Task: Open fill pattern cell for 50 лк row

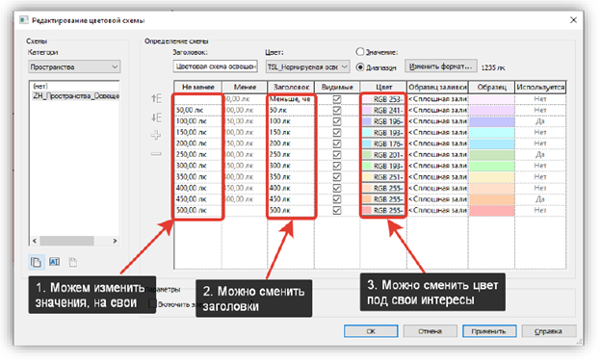Action: coord(437,111)
